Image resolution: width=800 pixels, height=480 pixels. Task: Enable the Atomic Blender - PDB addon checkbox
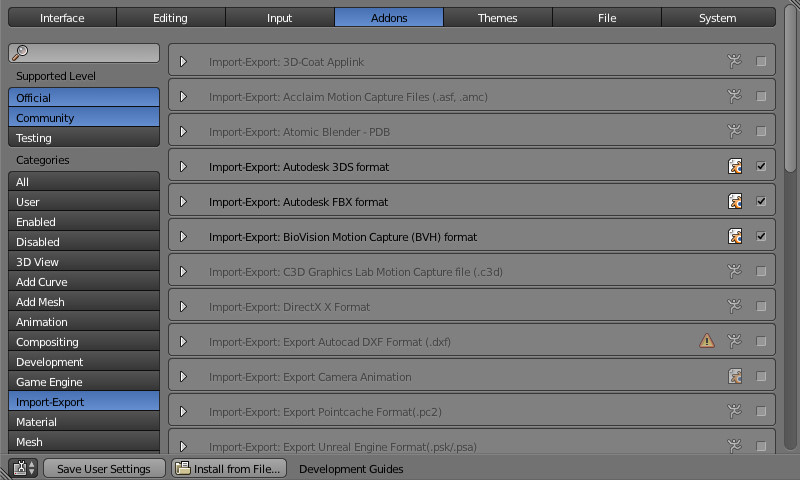[x=761, y=132]
